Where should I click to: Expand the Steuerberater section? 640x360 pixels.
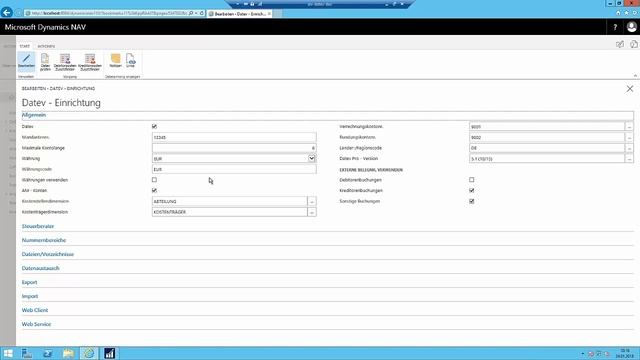tap(38, 226)
